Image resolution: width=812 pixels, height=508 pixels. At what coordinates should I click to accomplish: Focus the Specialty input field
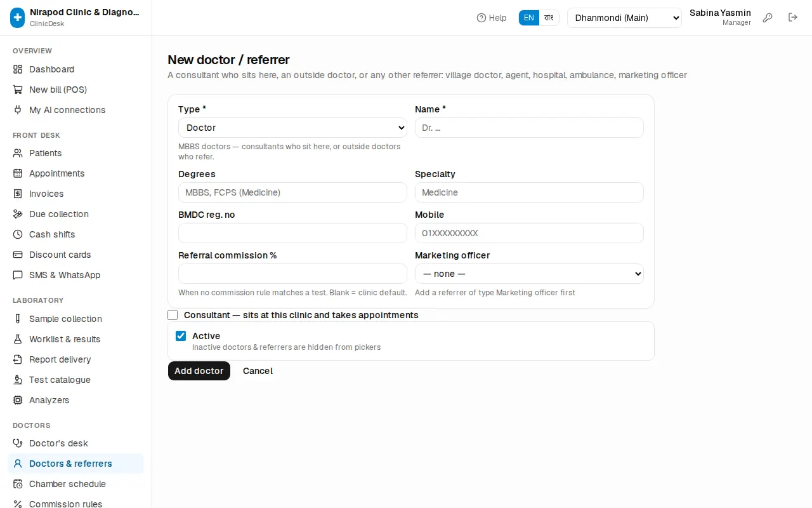pyautogui.click(x=529, y=192)
